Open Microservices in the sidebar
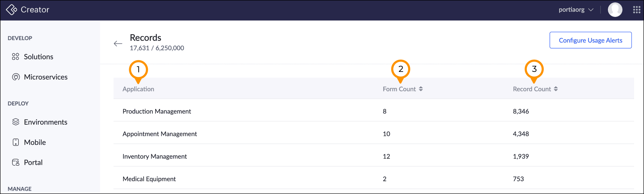The height and width of the screenshot is (194, 644). 45,77
